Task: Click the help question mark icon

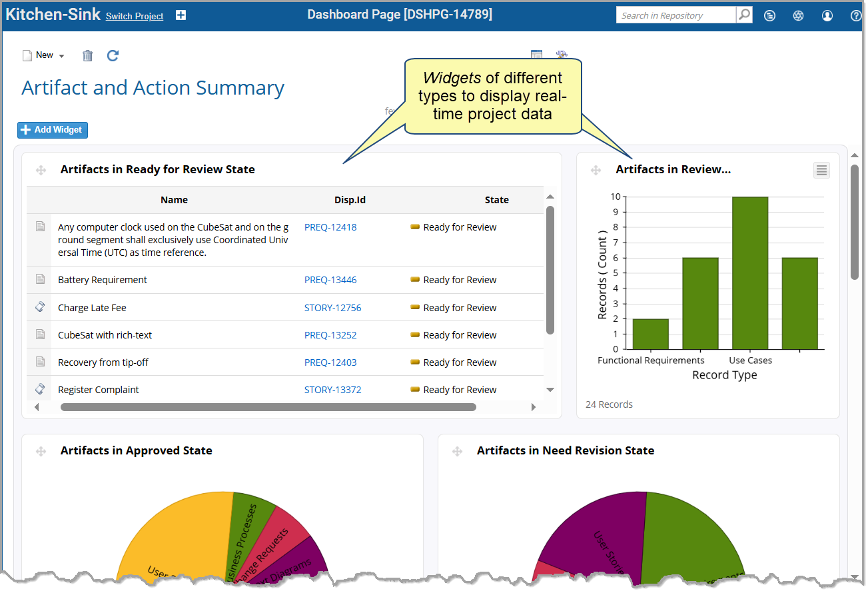Action: pyautogui.click(x=856, y=16)
